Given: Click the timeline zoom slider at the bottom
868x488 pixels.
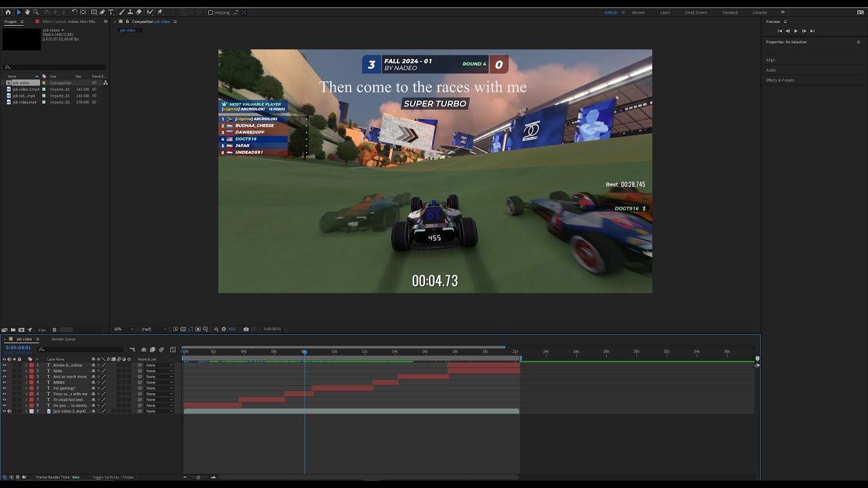Looking at the screenshot, I should [199, 477].
